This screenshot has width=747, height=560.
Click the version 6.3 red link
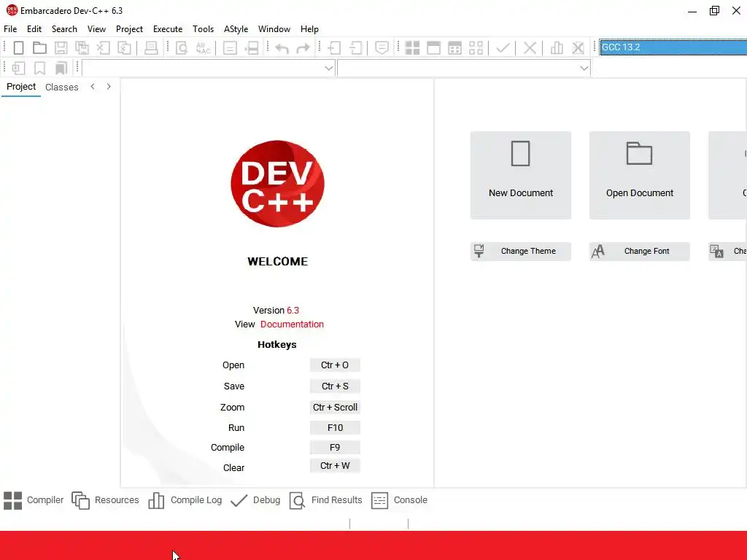pos(293,311)
